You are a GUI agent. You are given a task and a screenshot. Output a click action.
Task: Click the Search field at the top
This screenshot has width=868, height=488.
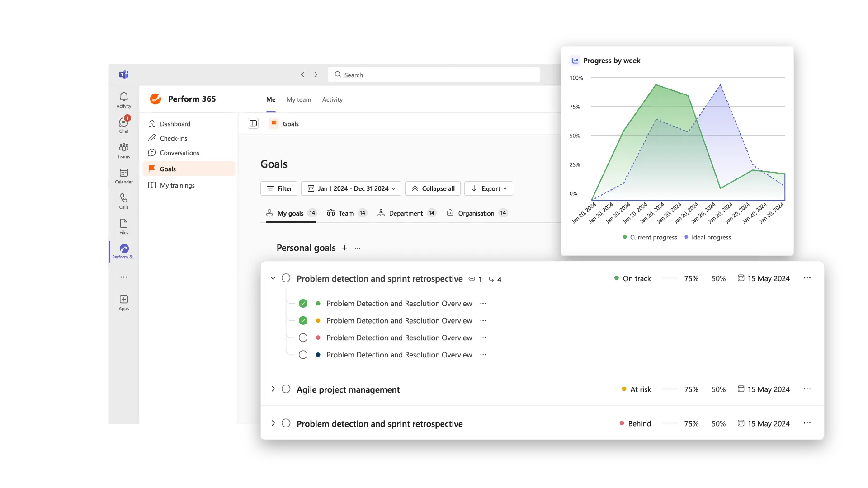click(434, 75)
